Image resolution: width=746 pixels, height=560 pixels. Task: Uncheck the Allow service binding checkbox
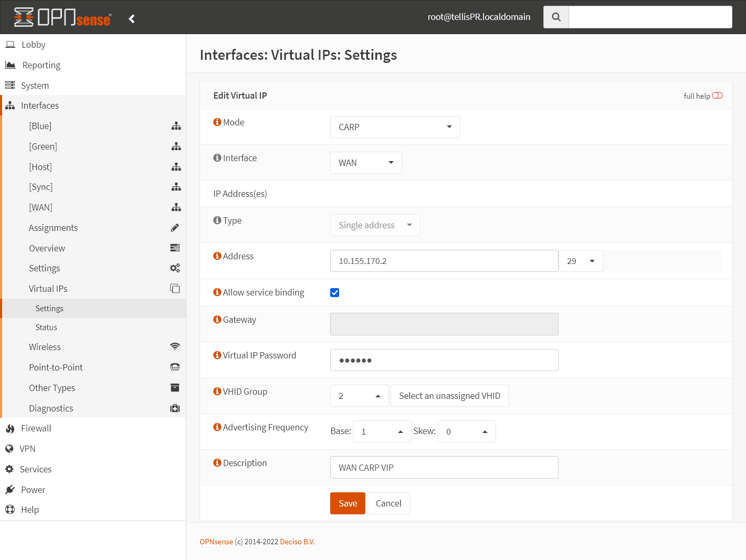point(334,292)
